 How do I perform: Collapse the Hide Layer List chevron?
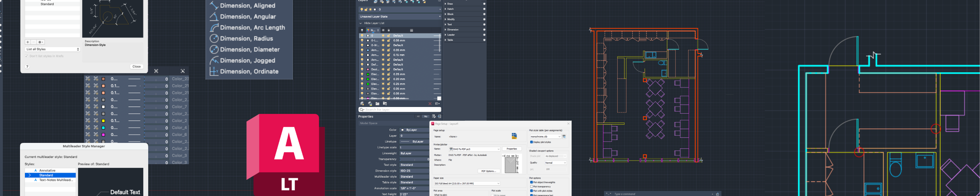(x=361, y=23)
